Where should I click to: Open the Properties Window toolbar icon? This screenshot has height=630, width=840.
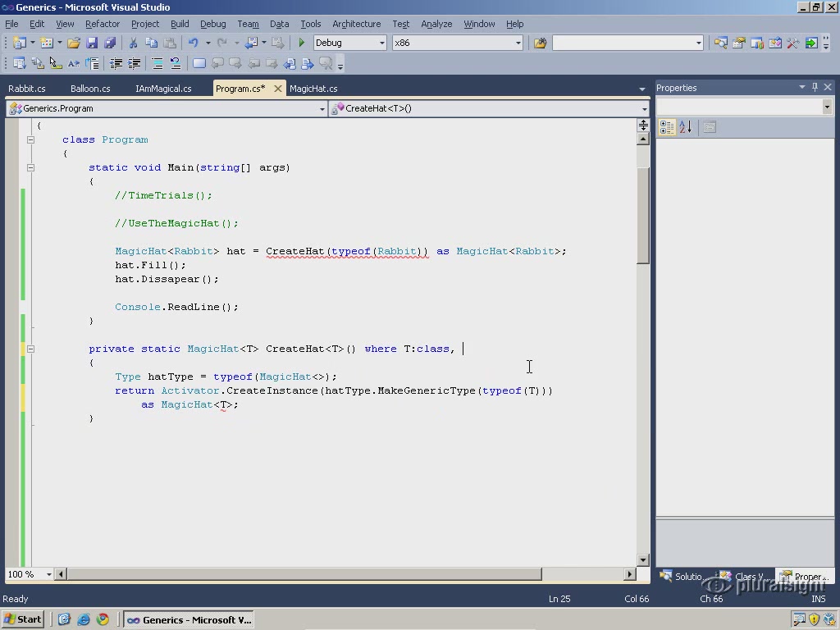(739, 43)
